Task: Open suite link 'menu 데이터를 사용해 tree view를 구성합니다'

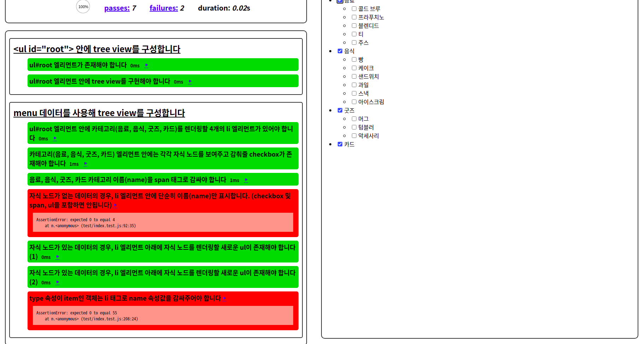Action: [99, 113]
